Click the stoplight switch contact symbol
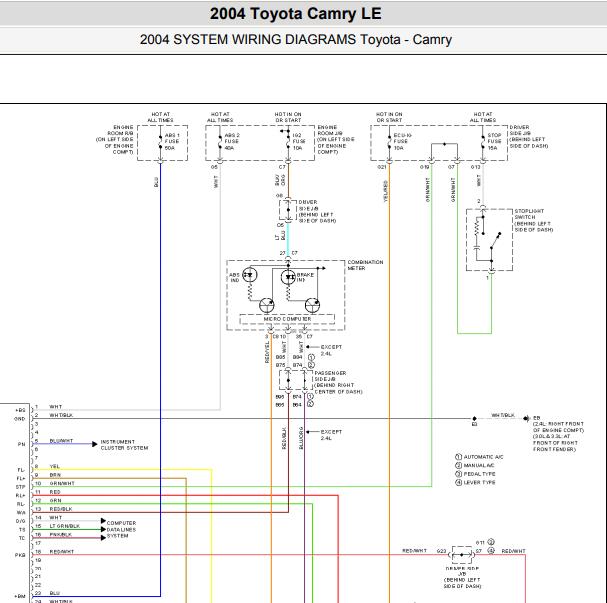The height and width of the screenshot is (603, 607). pyautogui.click(x=495, y=241)
